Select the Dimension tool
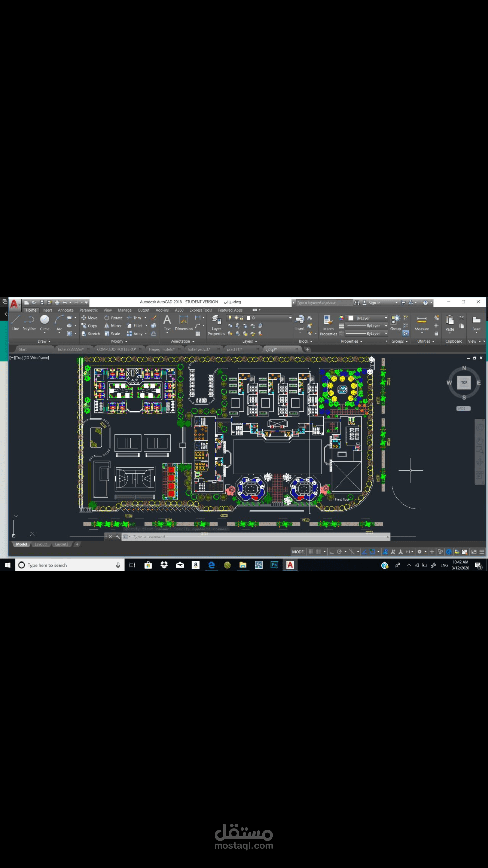488x868 pixels. click(184, 322)
